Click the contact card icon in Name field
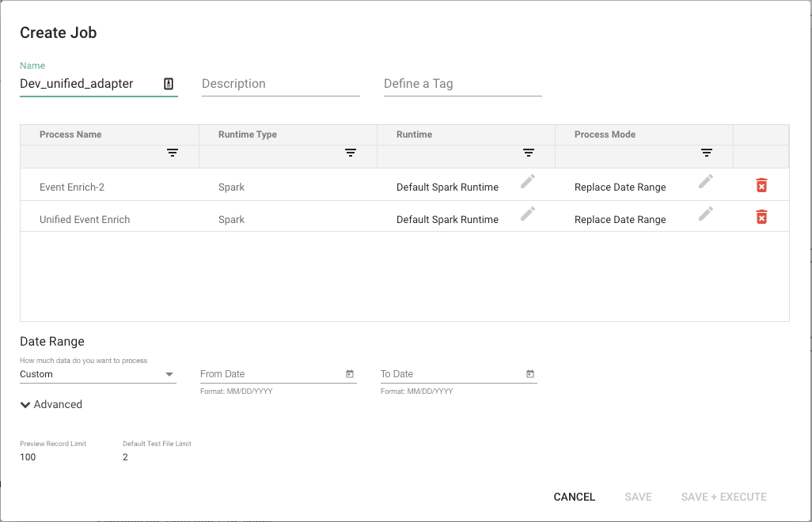 169,84
